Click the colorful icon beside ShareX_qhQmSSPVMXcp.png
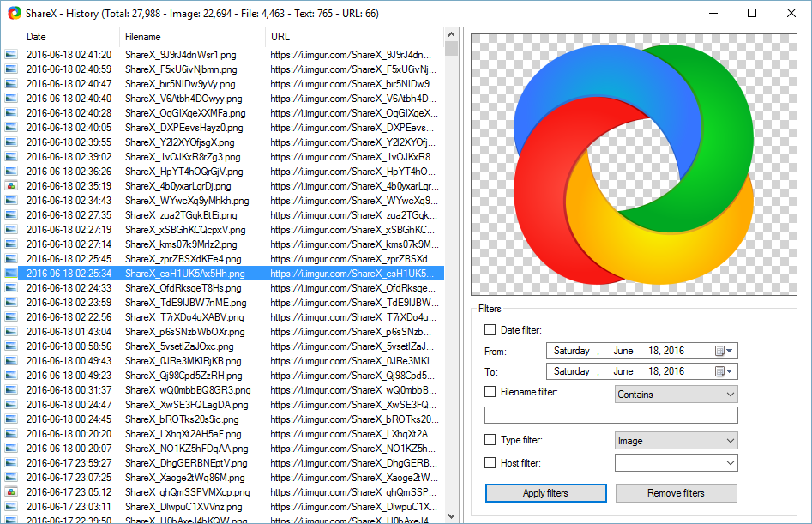 11,492
